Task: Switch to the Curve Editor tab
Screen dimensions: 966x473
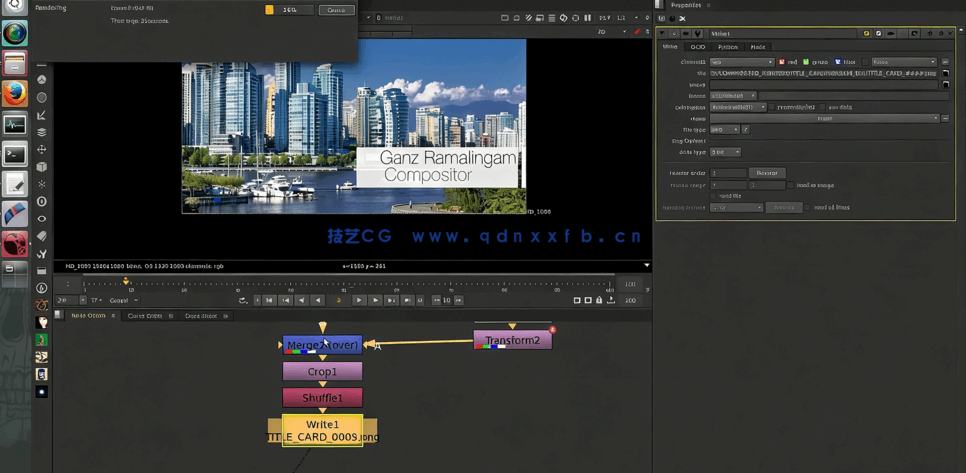Action: pos(146,316)
